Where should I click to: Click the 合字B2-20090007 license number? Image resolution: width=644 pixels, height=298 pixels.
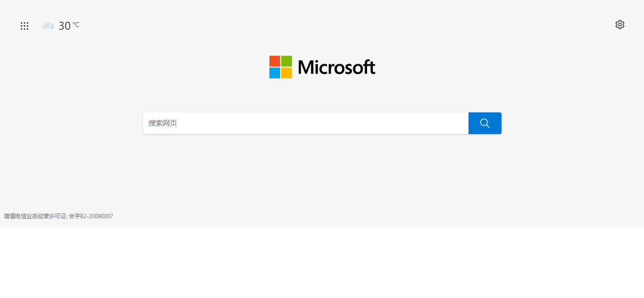[91, 216]
